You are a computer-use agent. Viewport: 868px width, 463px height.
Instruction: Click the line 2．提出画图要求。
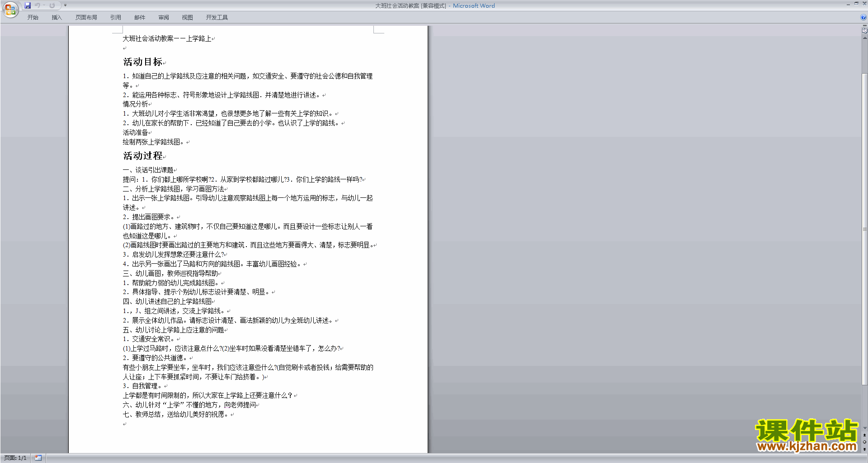(149, 217)
